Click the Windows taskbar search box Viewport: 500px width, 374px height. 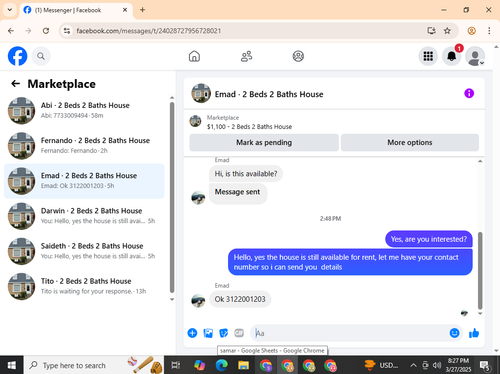tap(94, 365)
